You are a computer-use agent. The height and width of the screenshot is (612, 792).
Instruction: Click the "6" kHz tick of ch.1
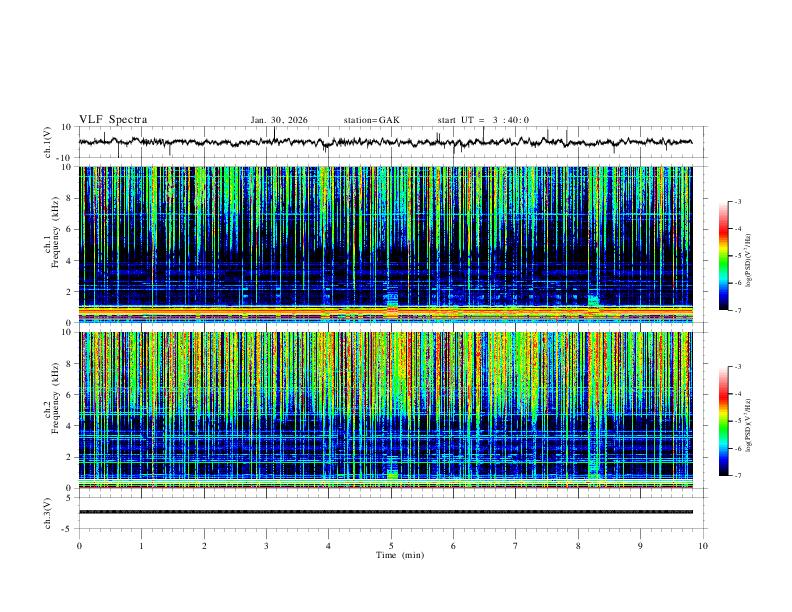tap(70, 229)
